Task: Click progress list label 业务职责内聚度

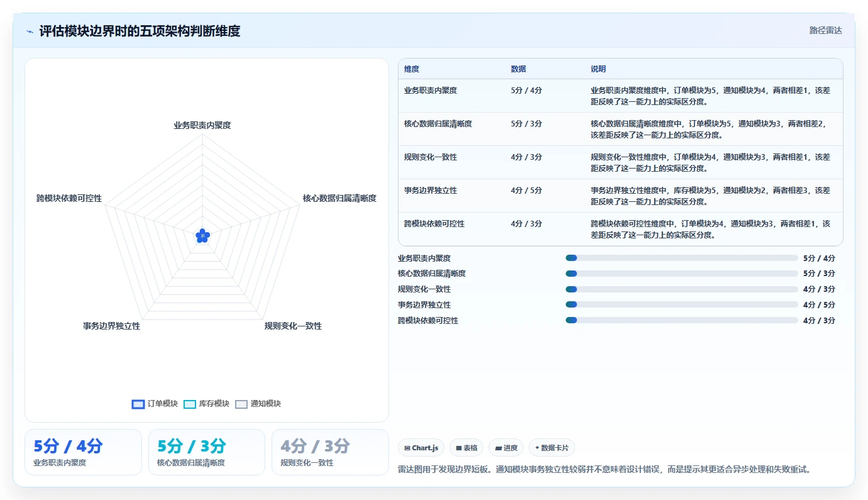Action: 424,258
